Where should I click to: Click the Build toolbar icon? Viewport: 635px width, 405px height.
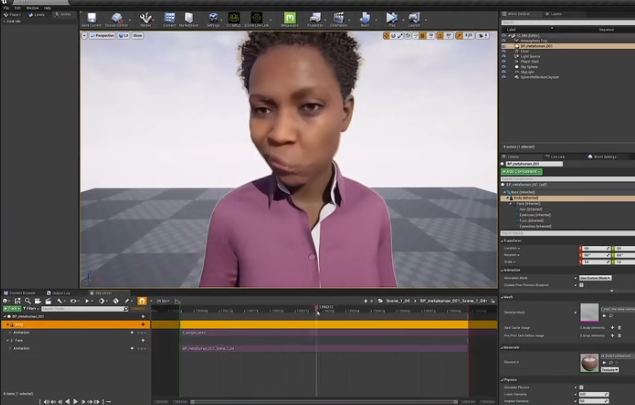pos(365,19)
